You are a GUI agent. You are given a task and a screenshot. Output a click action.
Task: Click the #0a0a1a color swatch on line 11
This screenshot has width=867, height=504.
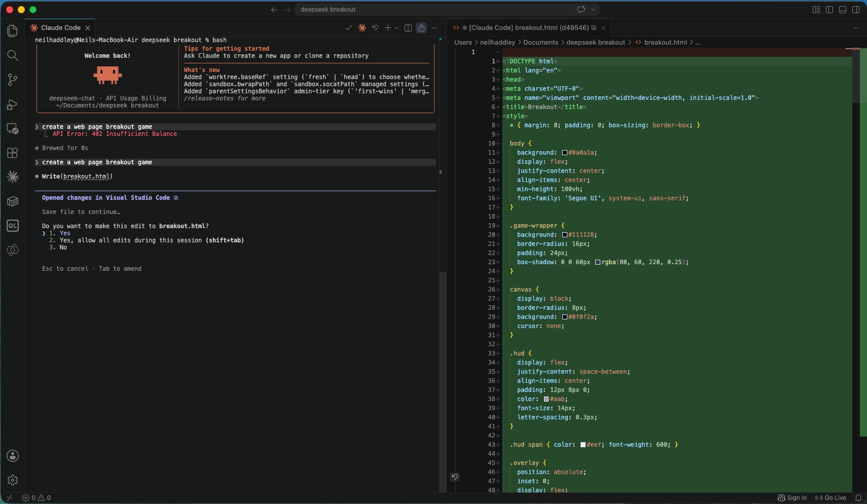point(565,153)
